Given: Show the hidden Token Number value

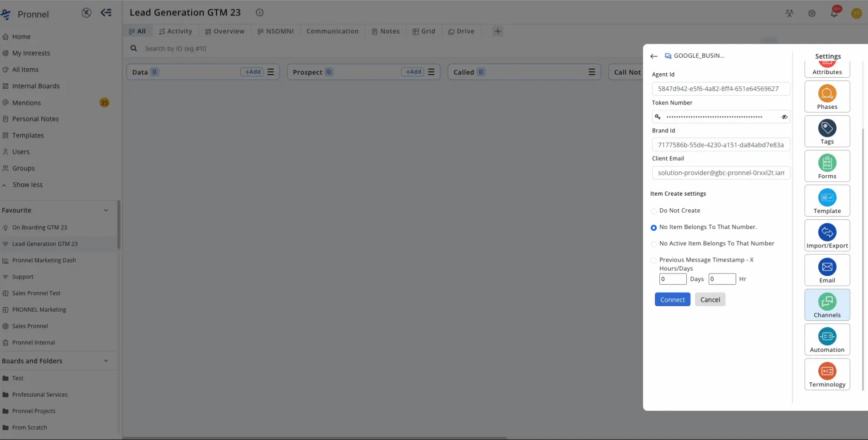Looking at the screenshot, I should [784, 117].
